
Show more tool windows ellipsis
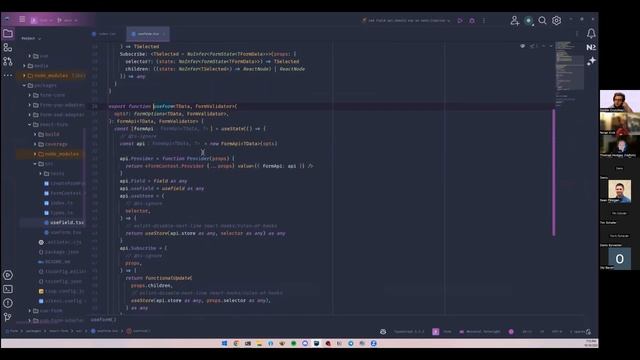pos(8,75)
